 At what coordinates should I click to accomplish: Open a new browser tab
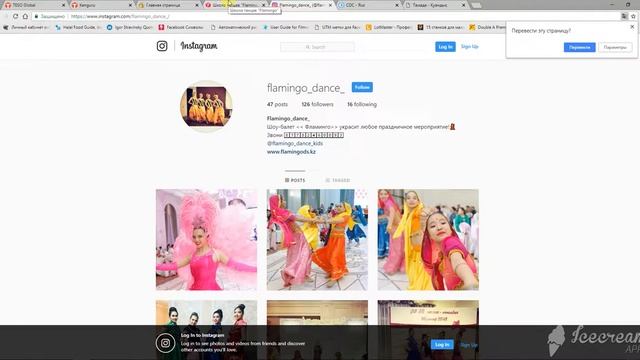476,5
